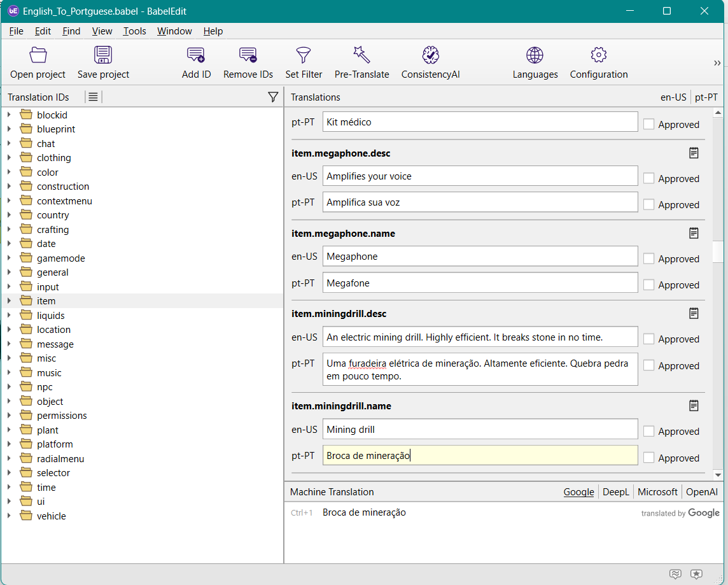Run the Pre-Translate wand tool

point(361,55)
